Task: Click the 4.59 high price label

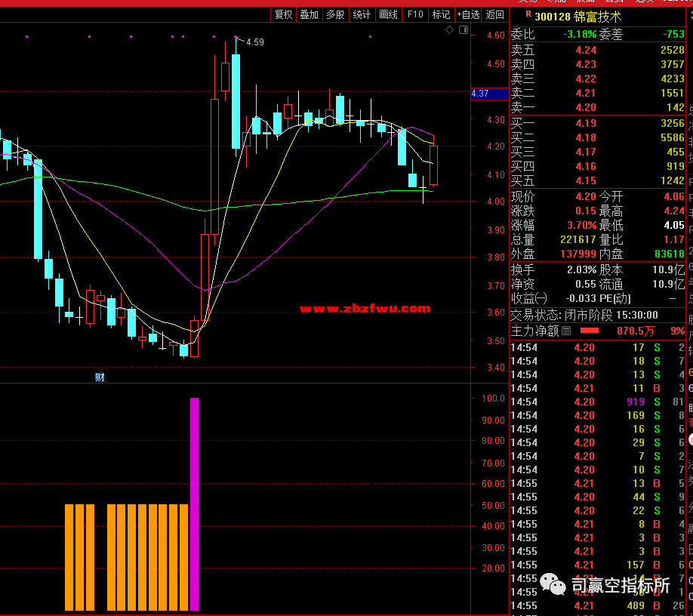Action: point(255,42)
